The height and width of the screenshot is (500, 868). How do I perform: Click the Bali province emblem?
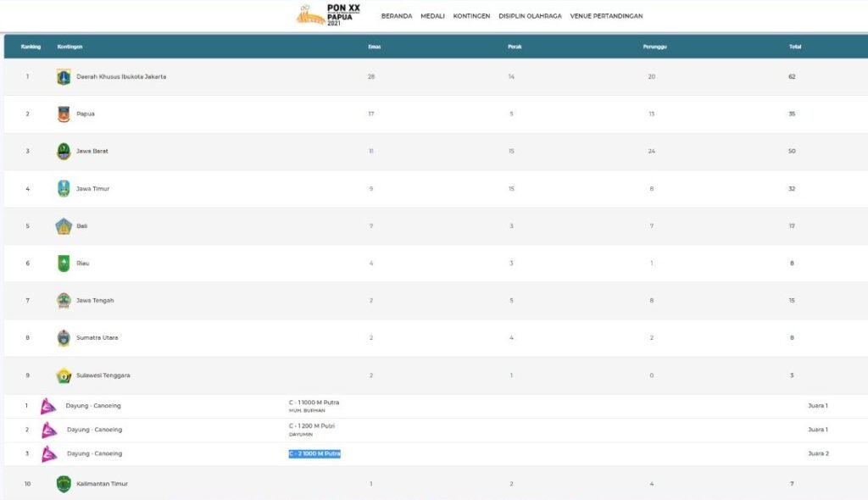pyautogui.click(x=64, y=226)
